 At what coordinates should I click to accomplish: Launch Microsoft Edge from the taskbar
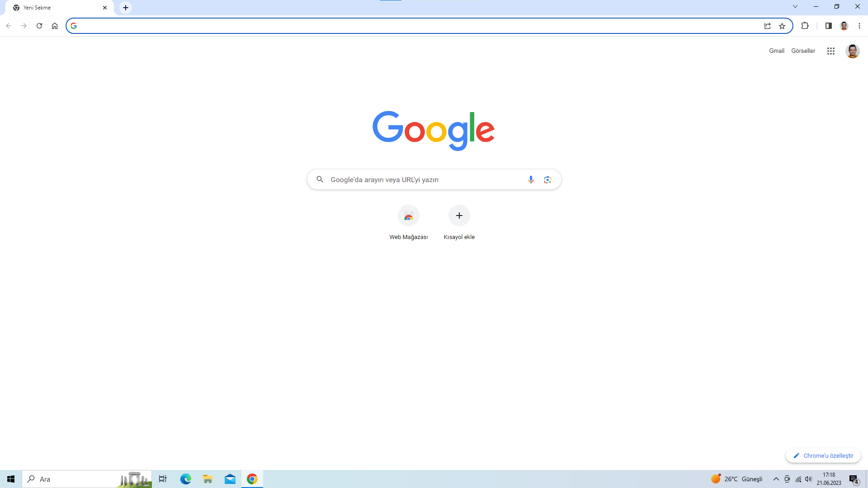click(x=185, y=479)
